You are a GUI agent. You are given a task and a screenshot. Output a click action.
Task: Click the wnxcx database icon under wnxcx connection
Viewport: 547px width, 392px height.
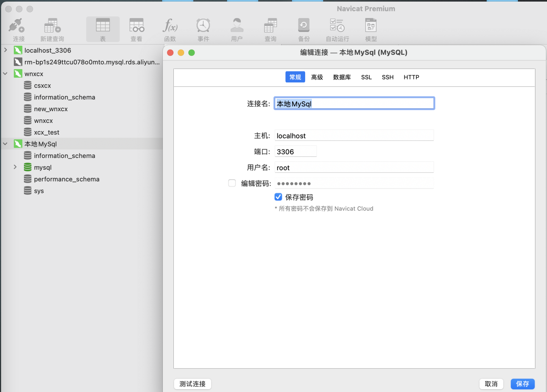point(28,121)
